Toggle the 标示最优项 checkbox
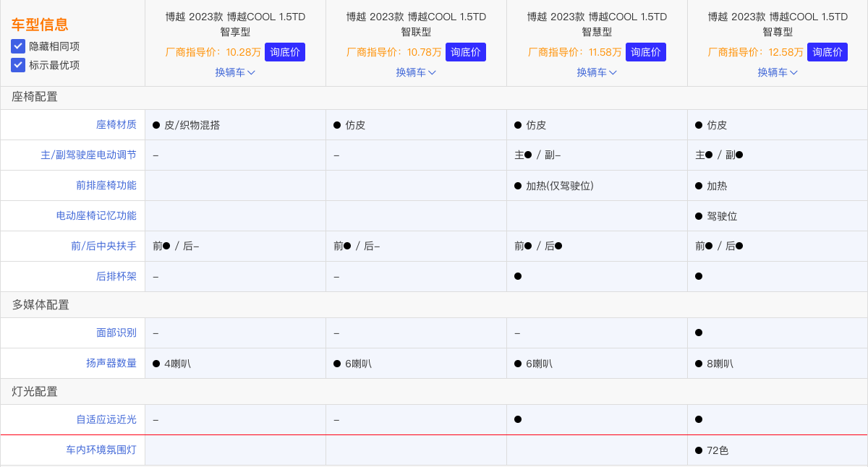 tap(18, 65)
